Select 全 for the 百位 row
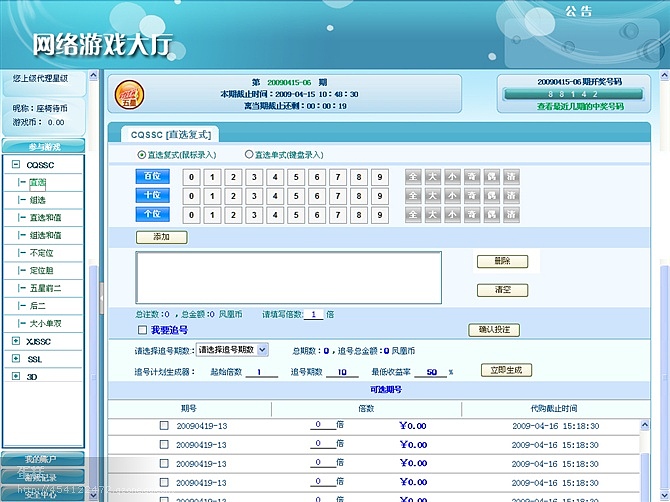The image size is (670, 502). point(413,177)
